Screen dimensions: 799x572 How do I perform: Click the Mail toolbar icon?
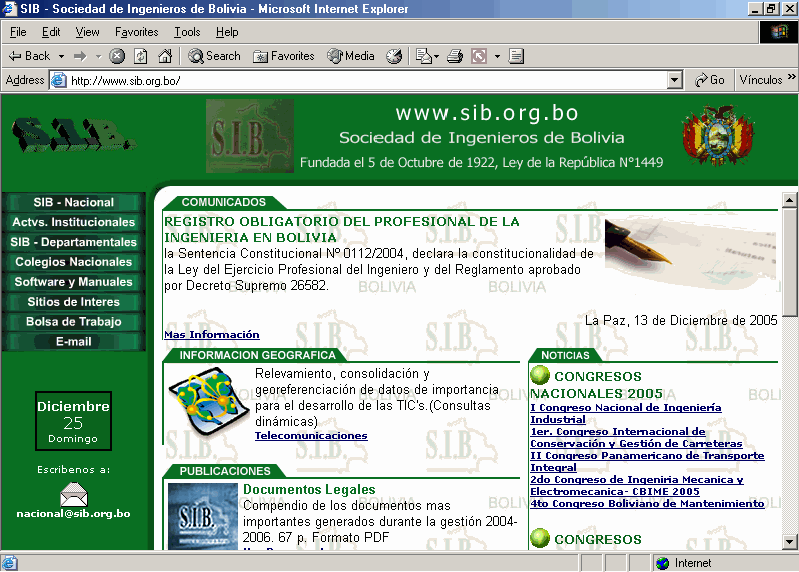tap(423, 56)
